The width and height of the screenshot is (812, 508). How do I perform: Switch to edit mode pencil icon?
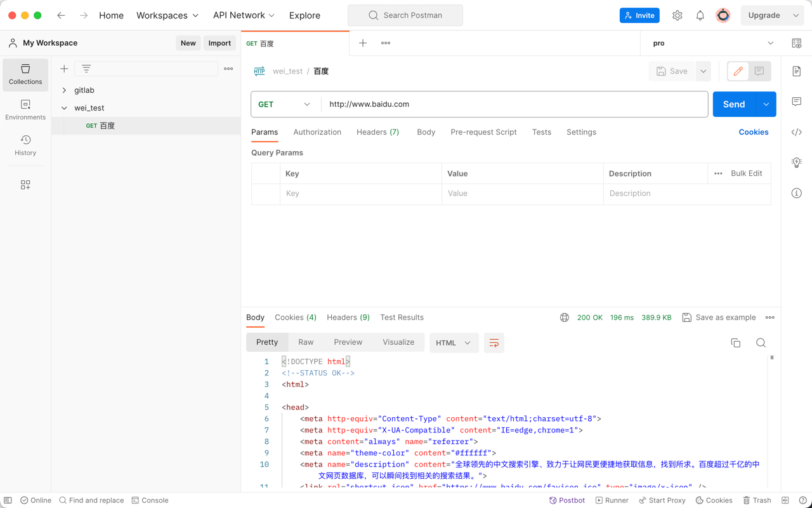coord(738,71)
